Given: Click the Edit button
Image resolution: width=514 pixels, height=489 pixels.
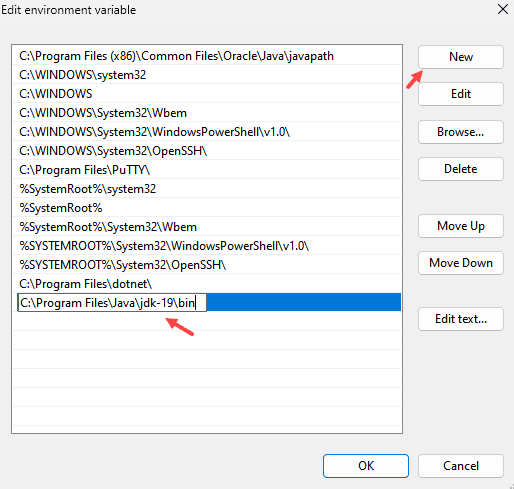Looking at the screenshot, I should coord(461,94).
